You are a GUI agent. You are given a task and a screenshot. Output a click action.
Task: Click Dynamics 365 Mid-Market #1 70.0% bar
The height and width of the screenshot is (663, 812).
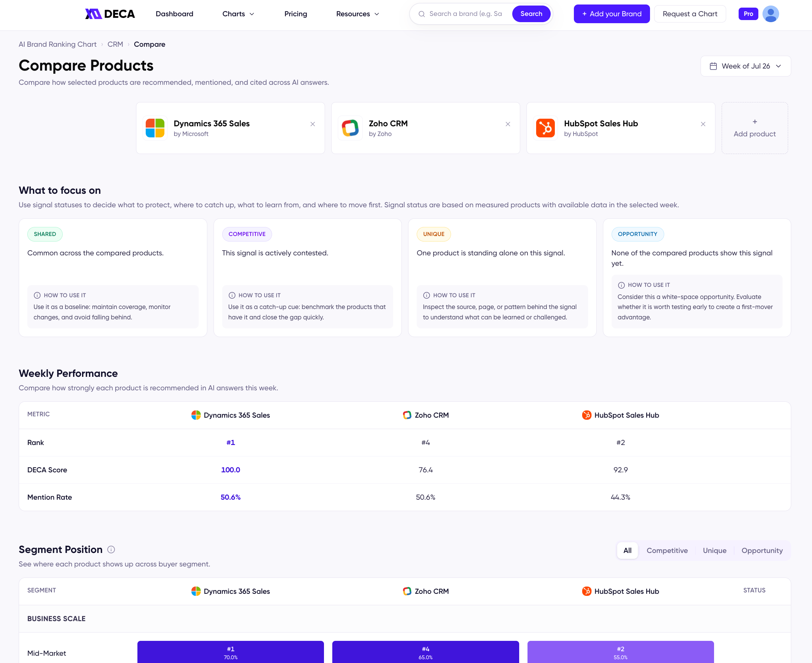point(231,652)
